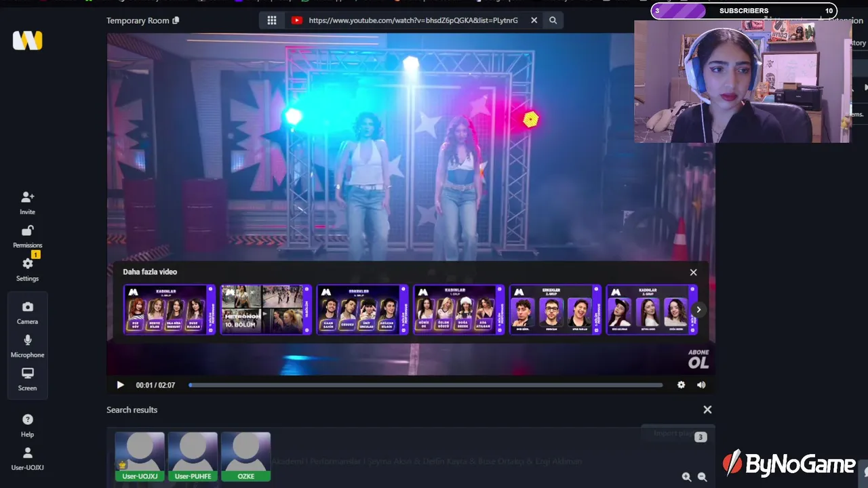Open Erkekler 2. Grup video thumbnail
The height and width of the screenshot is (488, 868).
[x=555, y=310]
